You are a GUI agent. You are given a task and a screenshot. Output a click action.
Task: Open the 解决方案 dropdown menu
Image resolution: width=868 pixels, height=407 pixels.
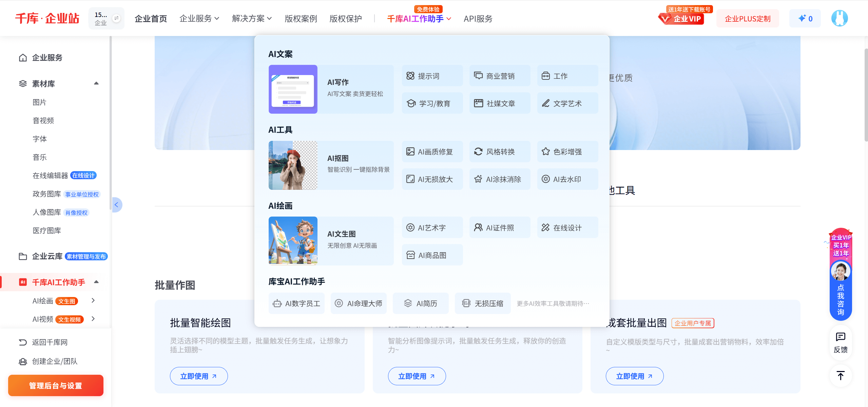[251, 19]
